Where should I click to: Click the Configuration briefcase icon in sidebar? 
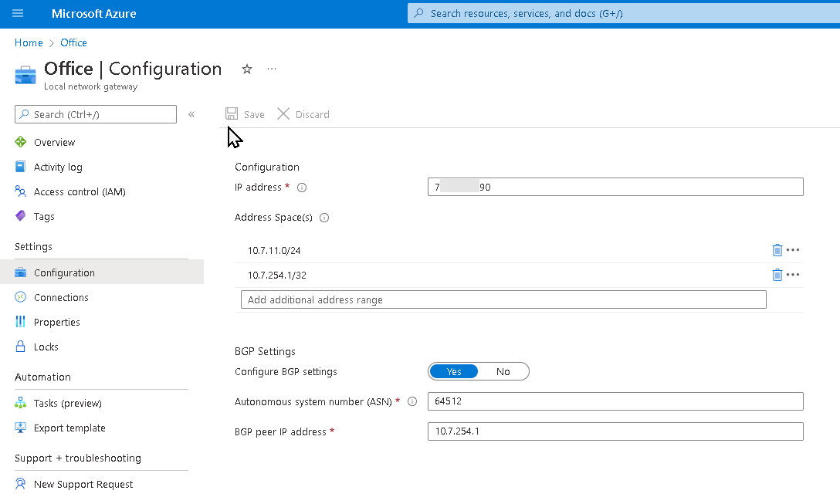pyautogui.click(x=20, y=272)
